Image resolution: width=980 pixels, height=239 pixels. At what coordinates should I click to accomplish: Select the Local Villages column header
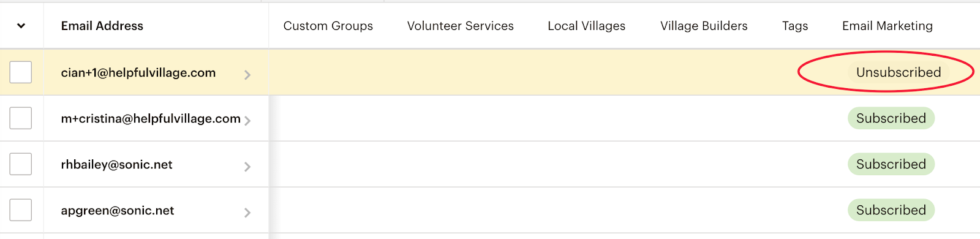587,26
